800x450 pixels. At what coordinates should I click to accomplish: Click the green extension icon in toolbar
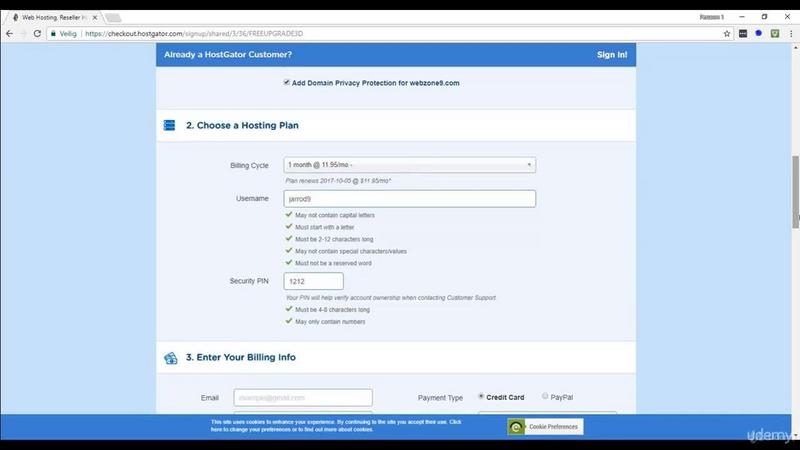coord(775,34)
